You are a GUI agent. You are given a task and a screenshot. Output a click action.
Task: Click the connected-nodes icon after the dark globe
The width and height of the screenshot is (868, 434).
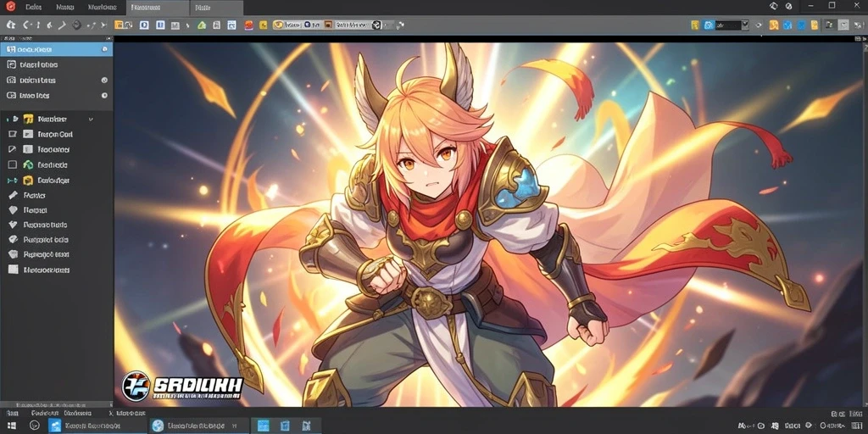click(400, 25)
